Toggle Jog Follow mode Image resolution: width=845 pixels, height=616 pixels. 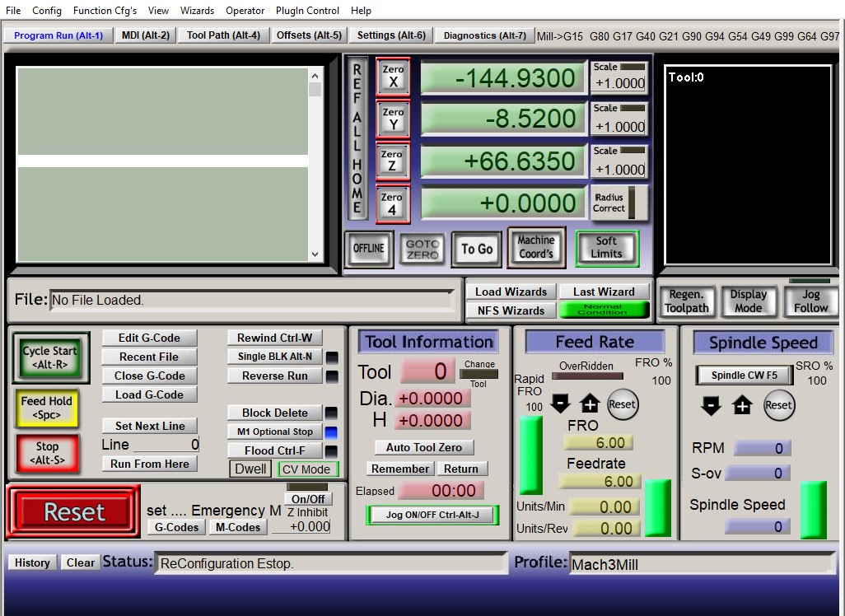tap(810, 301)
